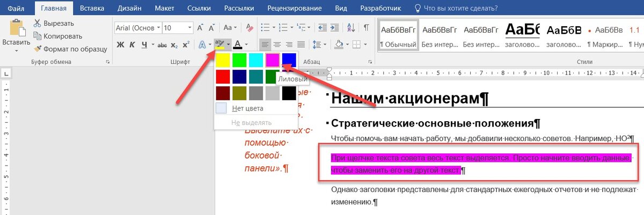Pick bright green highlight color swatch
This screenshot has width=644, height=215.
point(239,59)
